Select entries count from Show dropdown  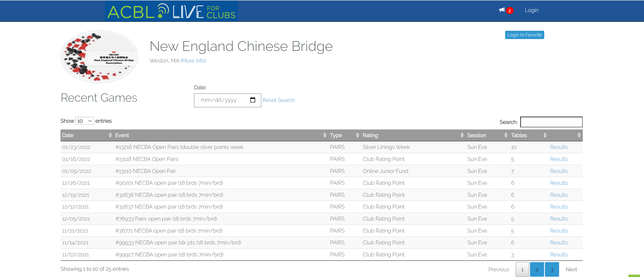pos(85,121)
